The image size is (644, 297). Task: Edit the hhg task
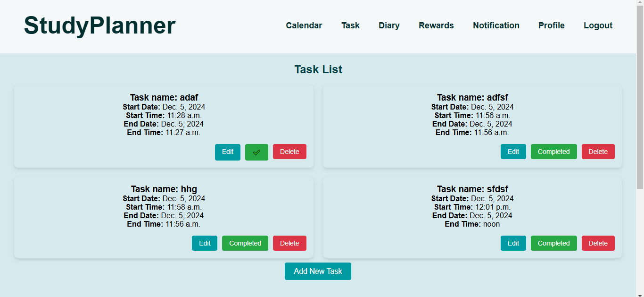pos(205,243)
